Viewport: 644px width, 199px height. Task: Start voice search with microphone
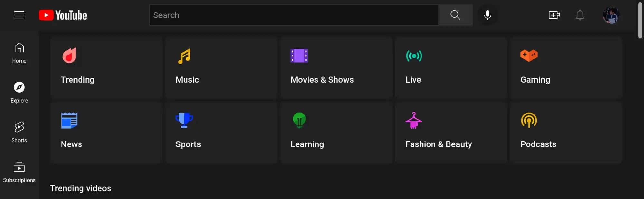488,15
